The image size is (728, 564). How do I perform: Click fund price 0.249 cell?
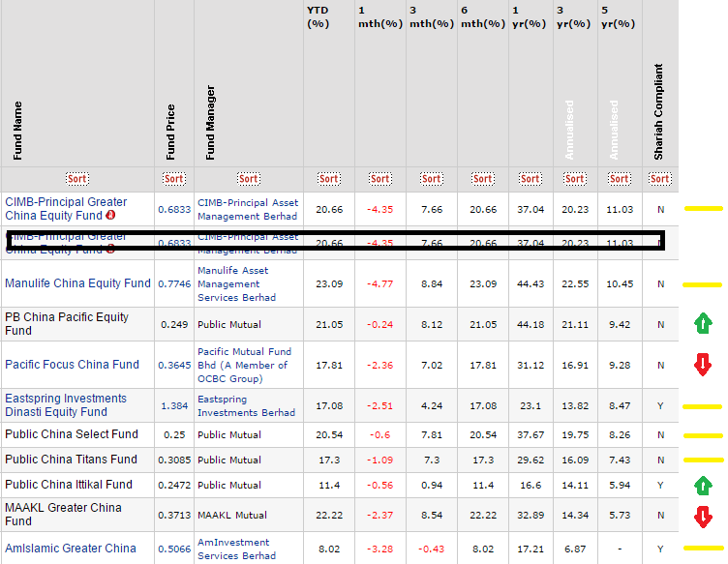[174, 325]
